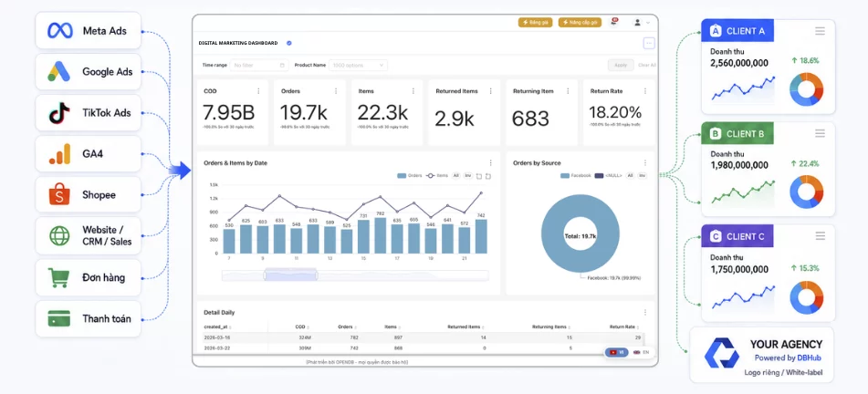Viewport: 868px width, 394px height.
Task: Expand the user account menu
Action: (642, 22)
